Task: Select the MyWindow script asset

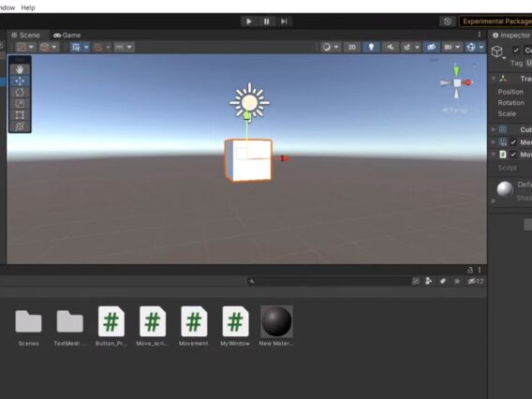Action: [x=235, y=327]
